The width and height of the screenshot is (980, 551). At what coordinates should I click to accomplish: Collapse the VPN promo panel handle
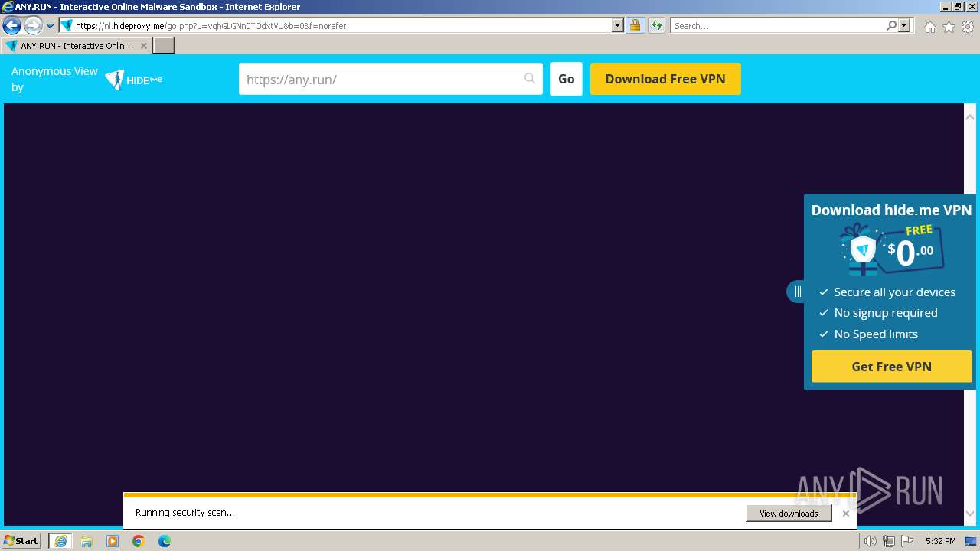[796, 292]
